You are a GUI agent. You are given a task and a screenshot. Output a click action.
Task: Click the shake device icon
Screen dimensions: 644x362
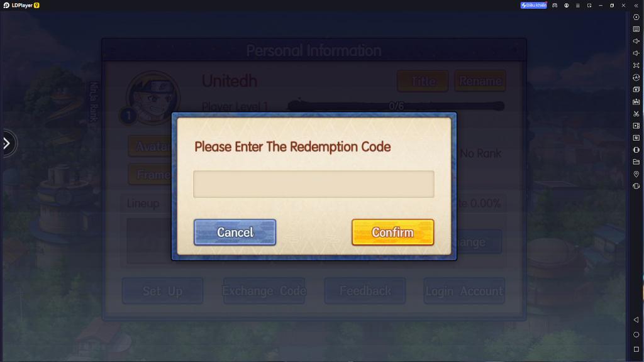[x=636, y=186]
